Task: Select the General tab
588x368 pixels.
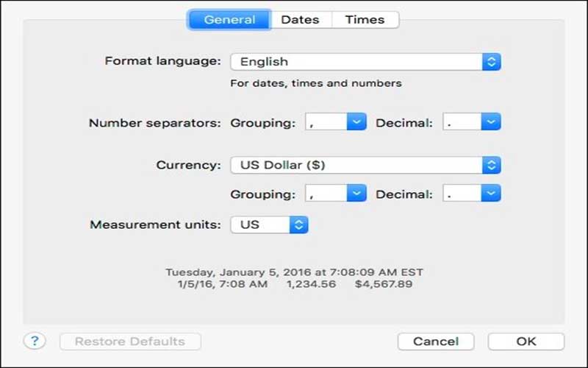Action: (229, 20)
